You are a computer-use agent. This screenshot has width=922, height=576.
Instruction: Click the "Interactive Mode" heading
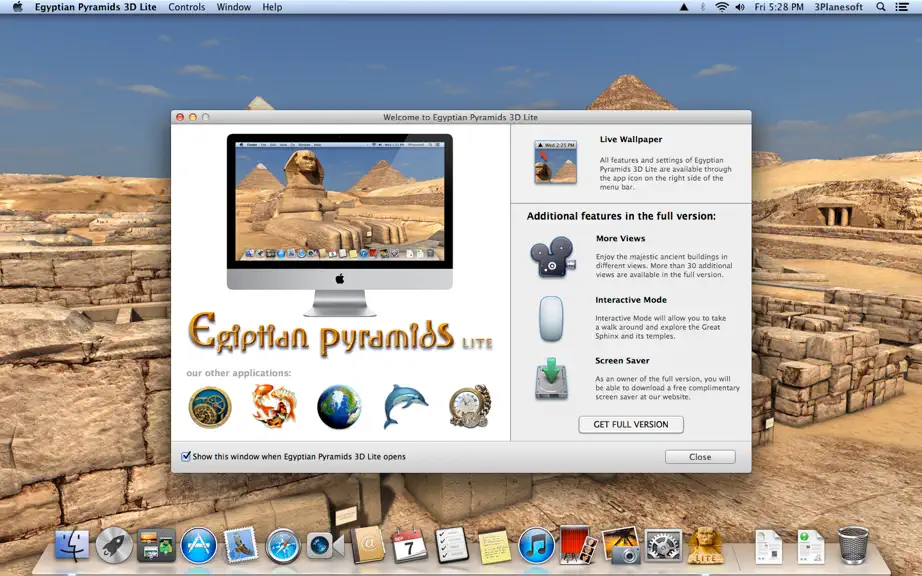631,300
